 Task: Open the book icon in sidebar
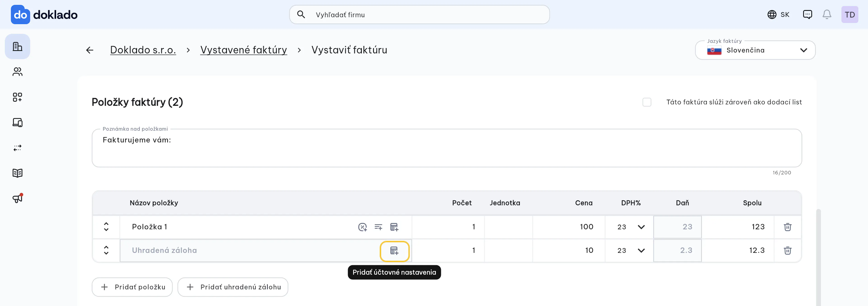point(18,173)
